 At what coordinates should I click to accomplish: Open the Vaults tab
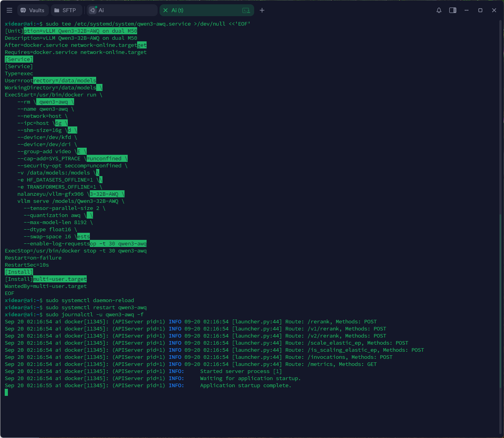(x=32, y=10)
